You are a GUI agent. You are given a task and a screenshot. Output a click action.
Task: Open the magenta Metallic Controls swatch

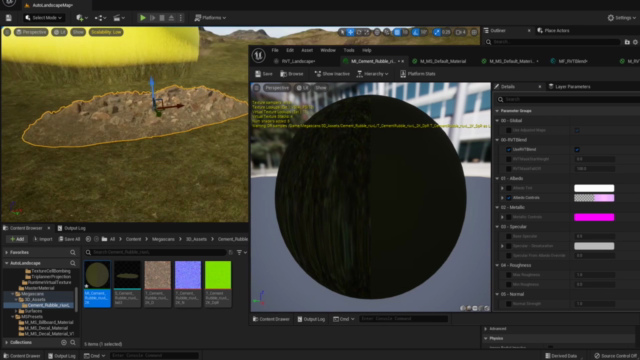[594, 217]
